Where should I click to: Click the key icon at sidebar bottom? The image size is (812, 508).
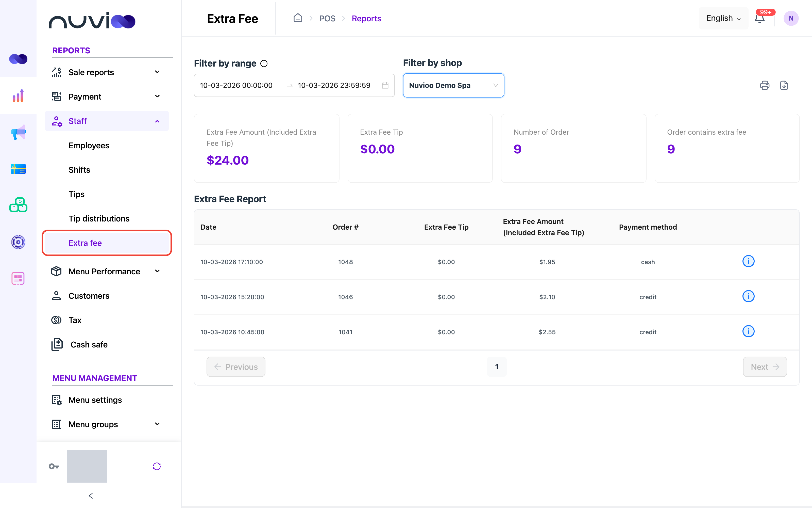click(54, 466)
